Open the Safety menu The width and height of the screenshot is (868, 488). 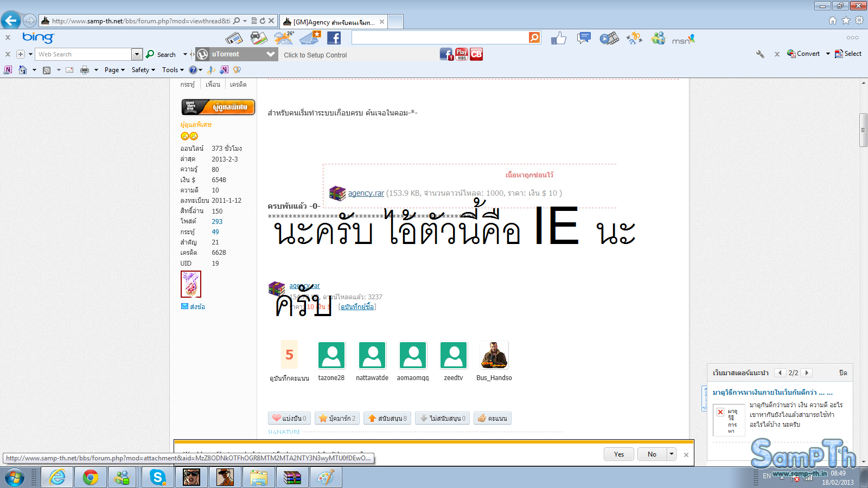(x=143, y=70)
